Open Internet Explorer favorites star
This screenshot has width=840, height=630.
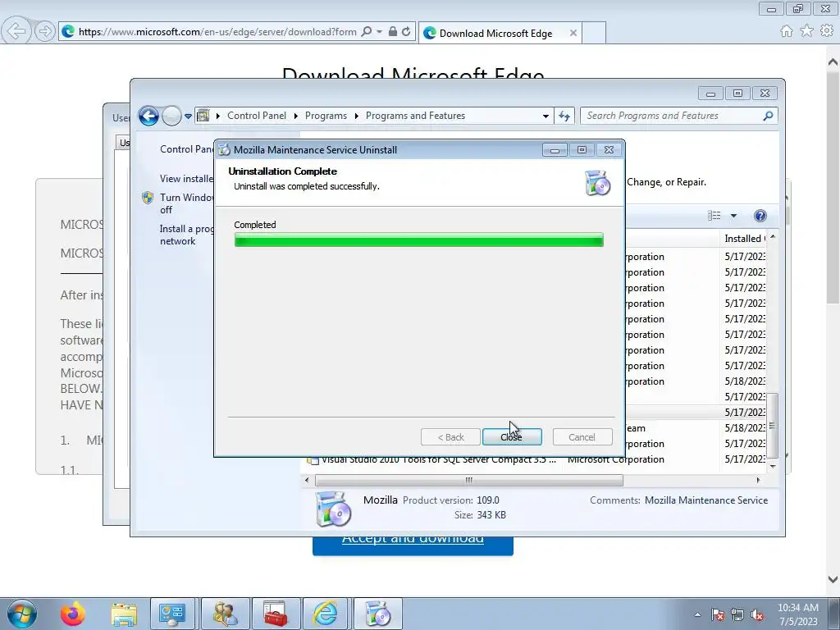pos(807,31)
